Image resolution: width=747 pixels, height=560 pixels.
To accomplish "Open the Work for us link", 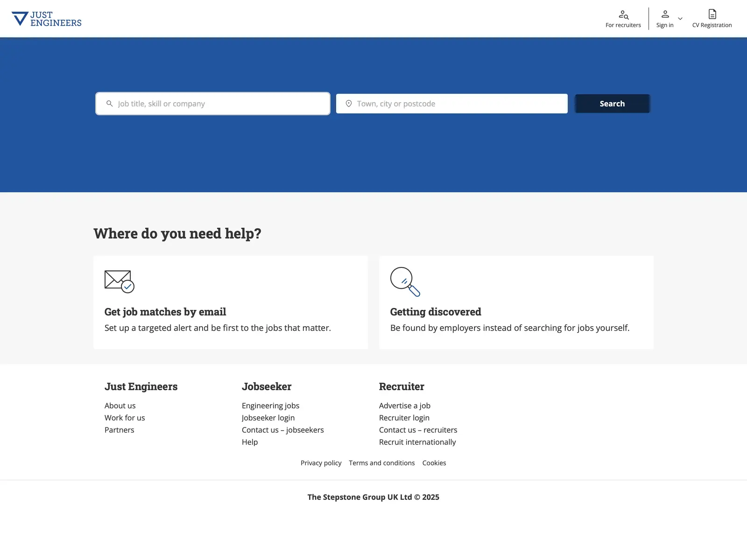I will [125, 418].
